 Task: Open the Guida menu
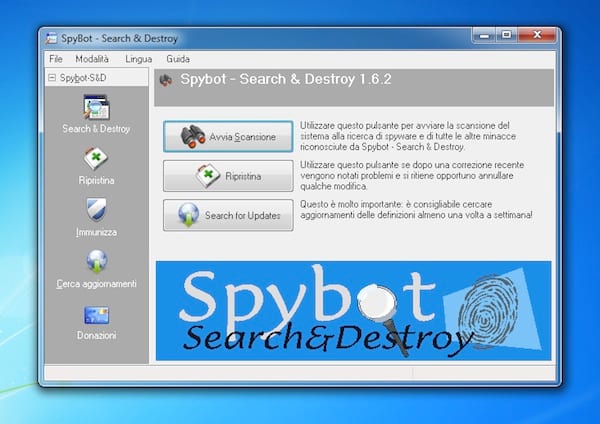[x=178, y=59]
